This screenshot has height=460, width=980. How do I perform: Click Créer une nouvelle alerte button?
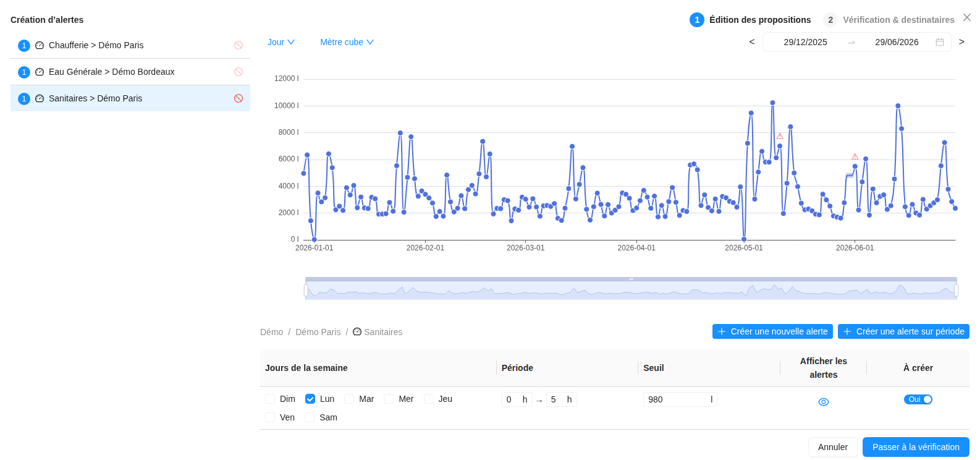point(772,331)
